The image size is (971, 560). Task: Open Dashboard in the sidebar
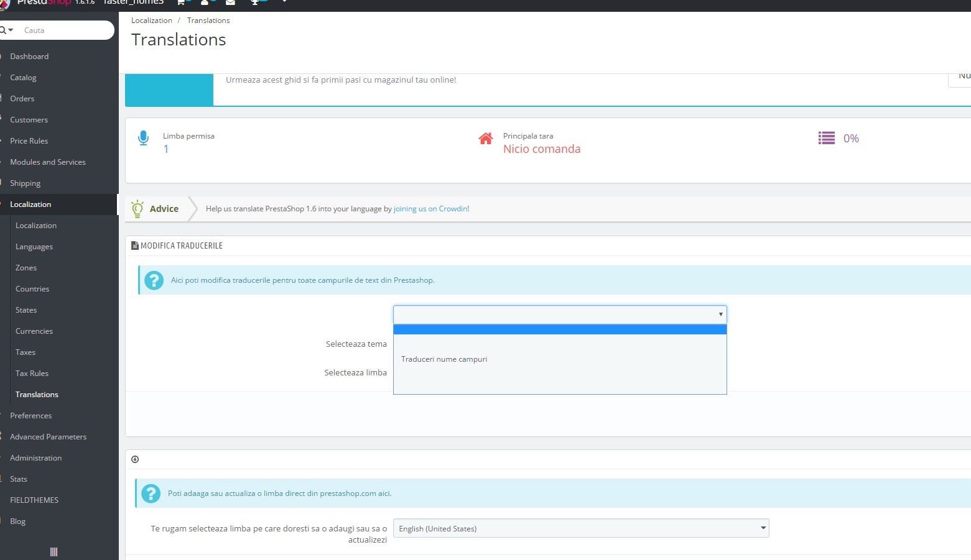tap(29, 57)
